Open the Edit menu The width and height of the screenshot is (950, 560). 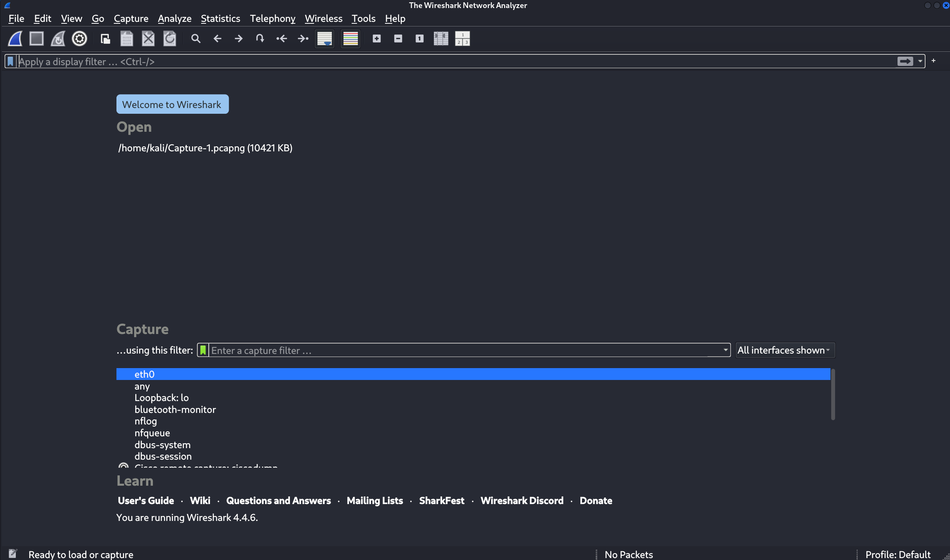(43, 18)
